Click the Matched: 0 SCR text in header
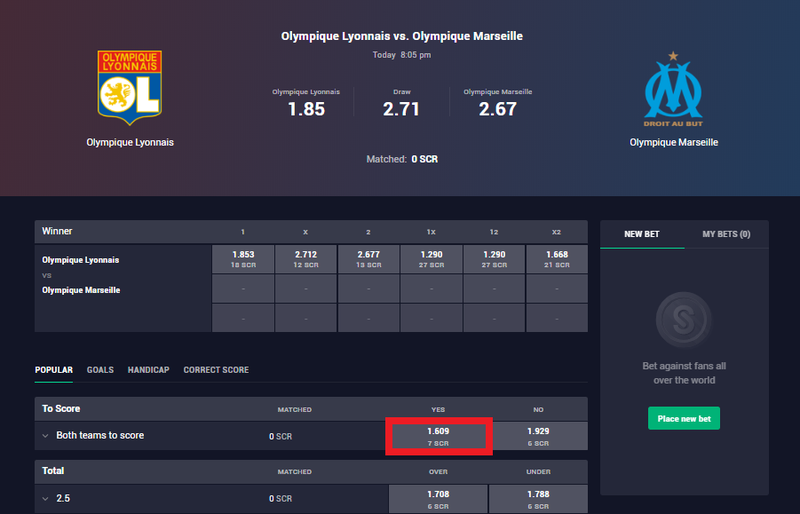Screen dimensions: 800x514 pos(402,159)
